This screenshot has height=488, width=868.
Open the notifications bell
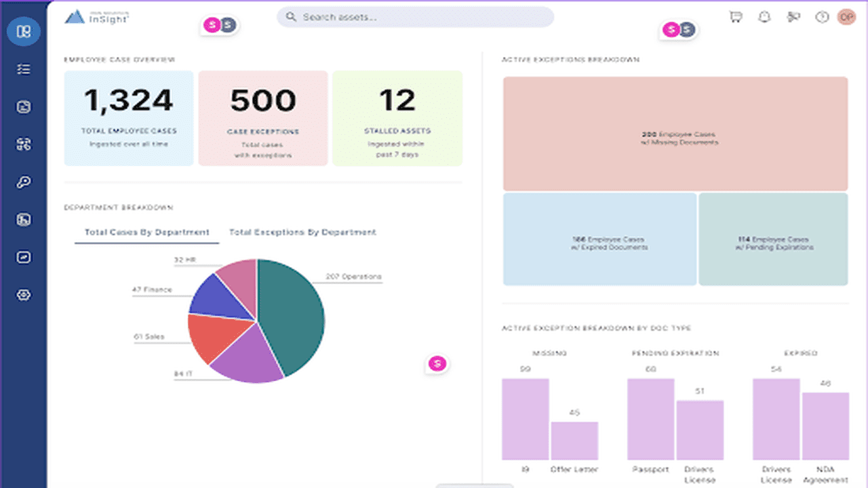coord(764,17)
